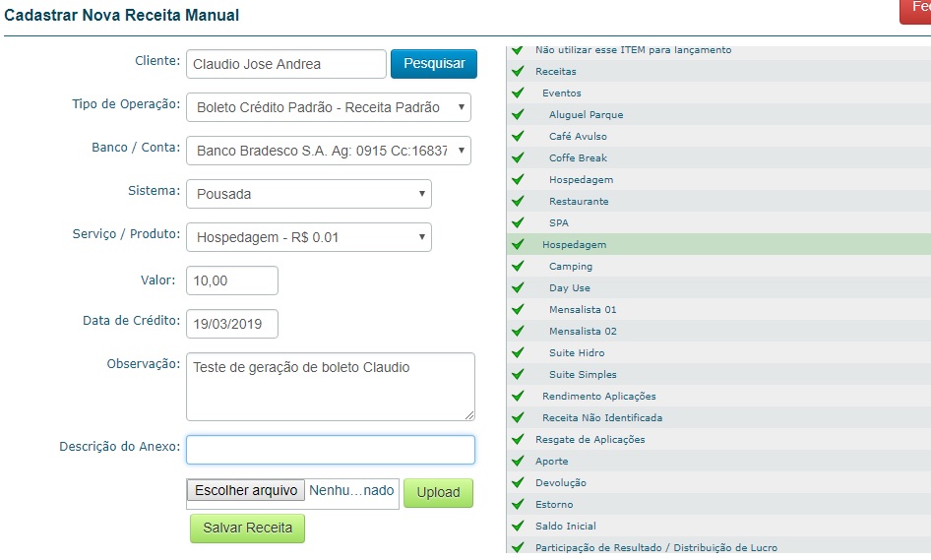This screenshot has height=560, width=931.
Task: Choose Day Use item in list
Action: point(570,288)
